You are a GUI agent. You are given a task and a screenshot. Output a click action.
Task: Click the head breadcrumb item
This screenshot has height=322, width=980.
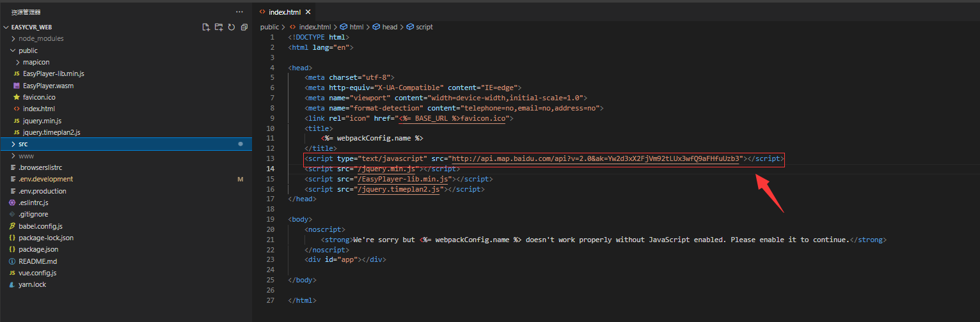[389, 27]
